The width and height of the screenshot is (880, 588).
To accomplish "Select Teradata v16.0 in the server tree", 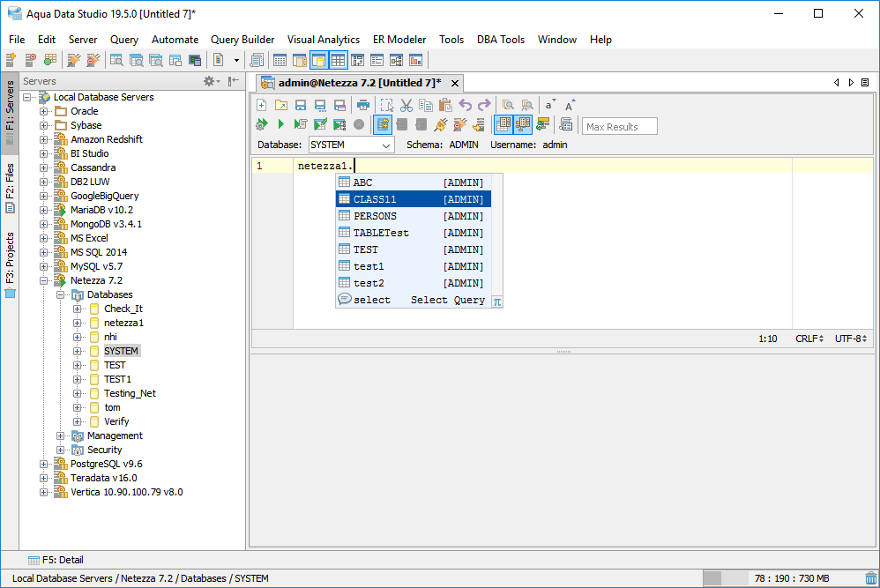I will (x=103, y=478).
